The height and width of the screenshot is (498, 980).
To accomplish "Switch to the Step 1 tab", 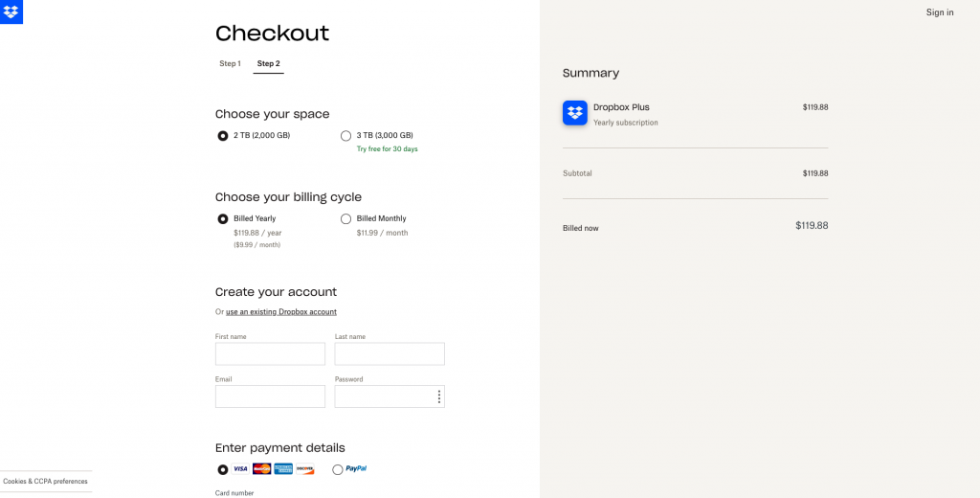I will (x=230, y=64).
